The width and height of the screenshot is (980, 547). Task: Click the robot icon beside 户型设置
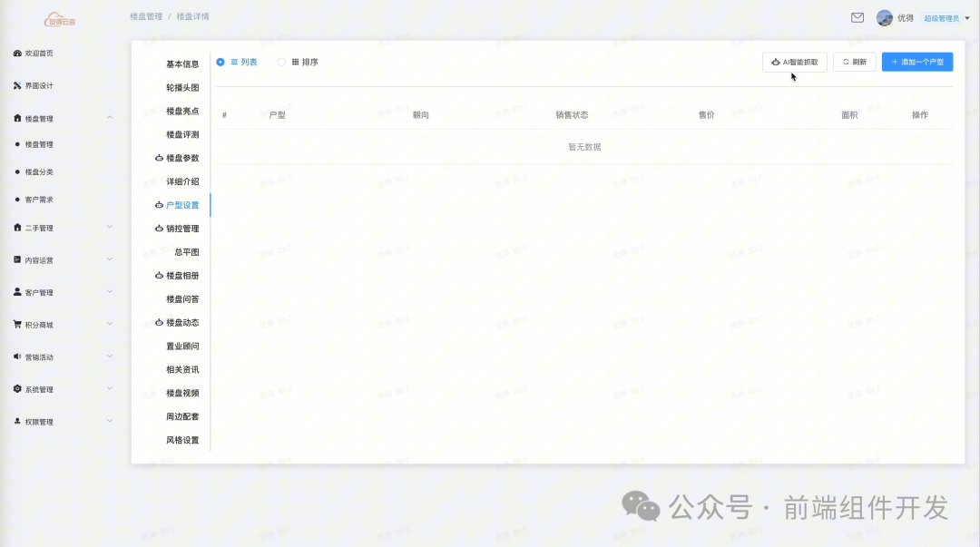(159, 204)
